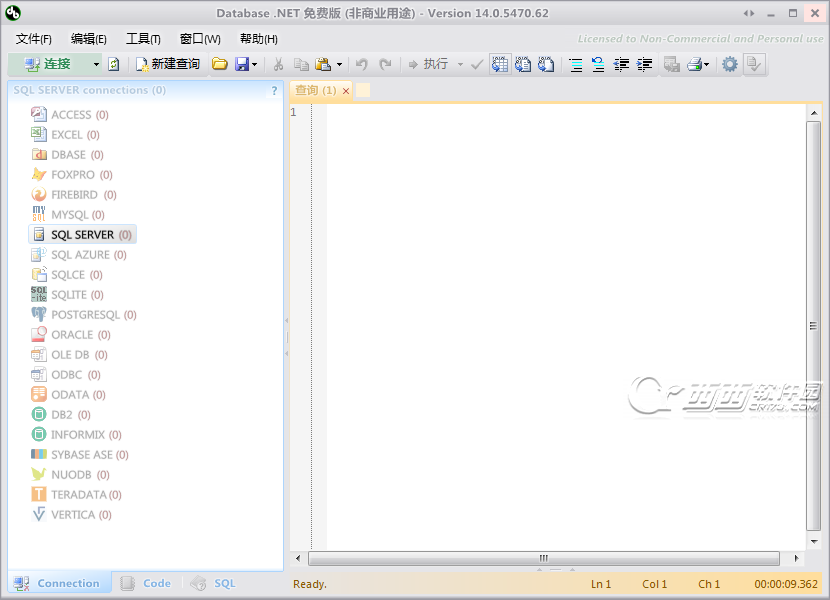
Task: Click the printer icon in toolbar
Action: tap(694, 64)
